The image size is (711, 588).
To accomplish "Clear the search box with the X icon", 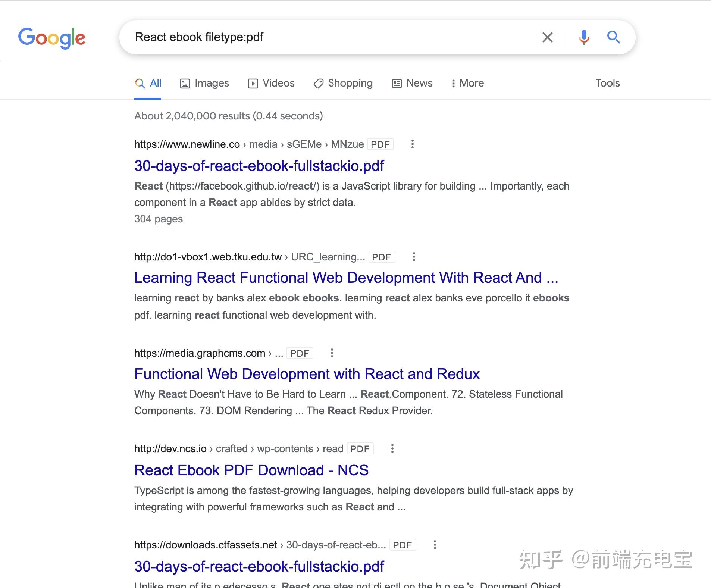I will click(x=547, y=37).
